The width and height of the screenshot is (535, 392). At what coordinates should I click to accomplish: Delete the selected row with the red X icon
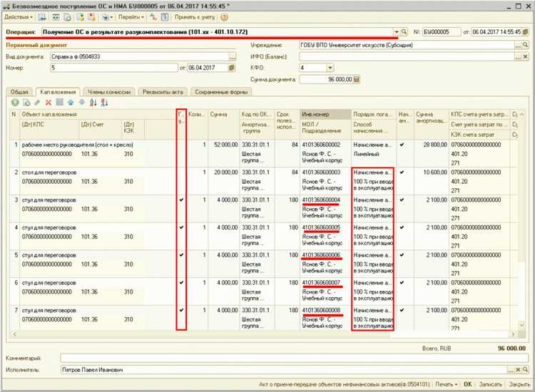pyautogui.click(x=49, y=102)
